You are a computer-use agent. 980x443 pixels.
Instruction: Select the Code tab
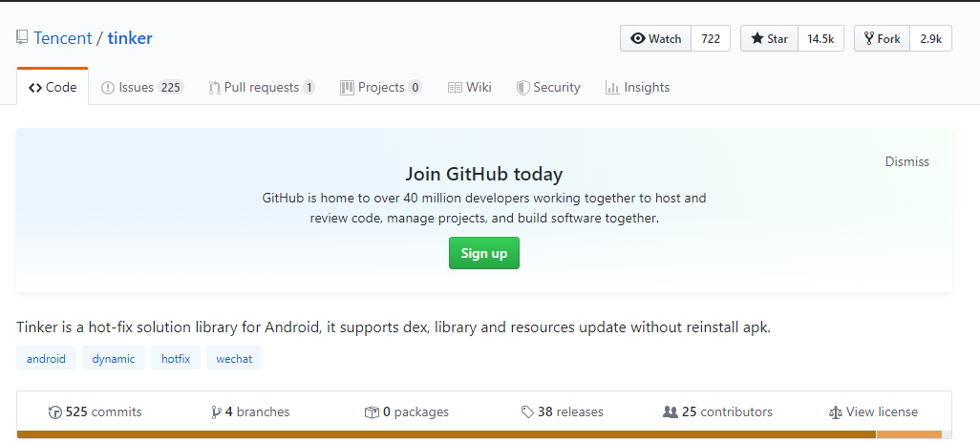[53, 88]
